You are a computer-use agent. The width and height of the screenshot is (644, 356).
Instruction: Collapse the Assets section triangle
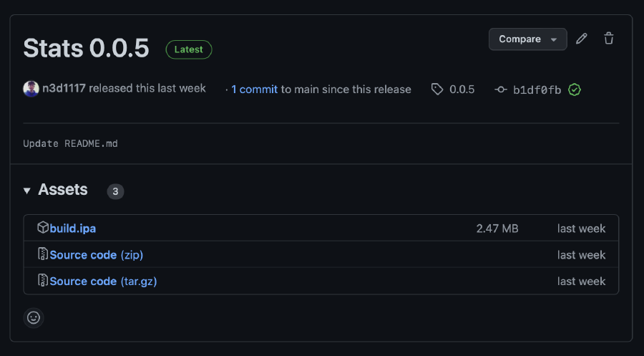tap(27, 191)
